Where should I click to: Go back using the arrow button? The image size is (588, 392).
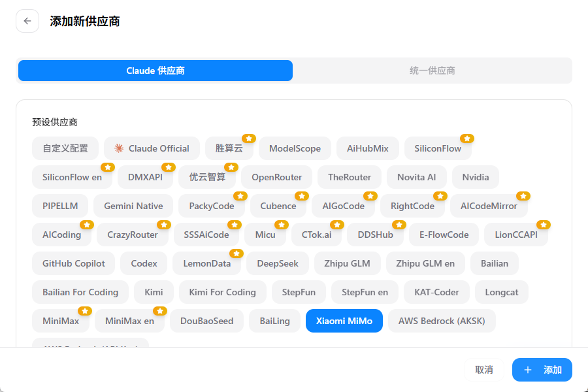[27, 21]
